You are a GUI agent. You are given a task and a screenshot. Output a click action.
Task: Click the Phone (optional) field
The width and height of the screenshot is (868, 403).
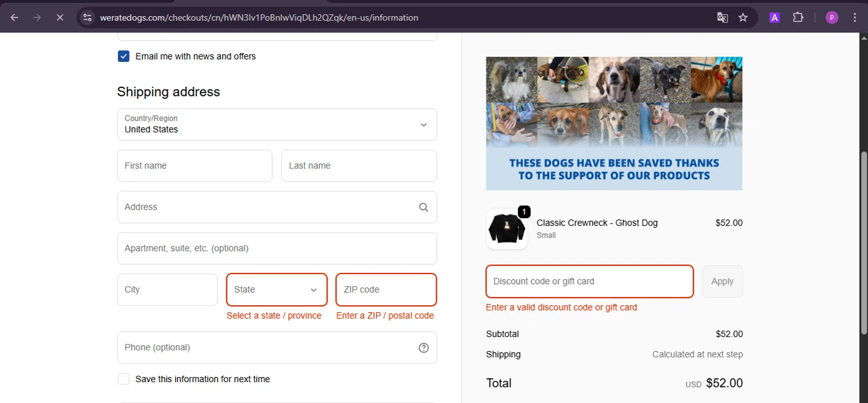tap(277, 347)
